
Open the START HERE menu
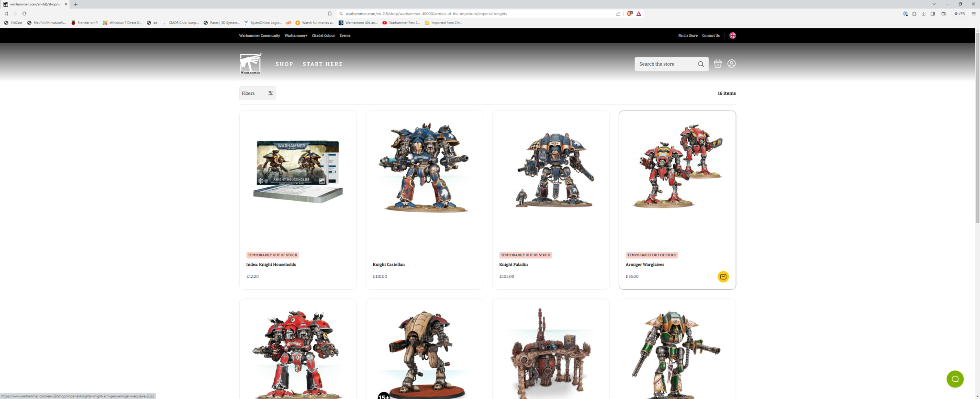pyautogui.click(x=323, y=64)
